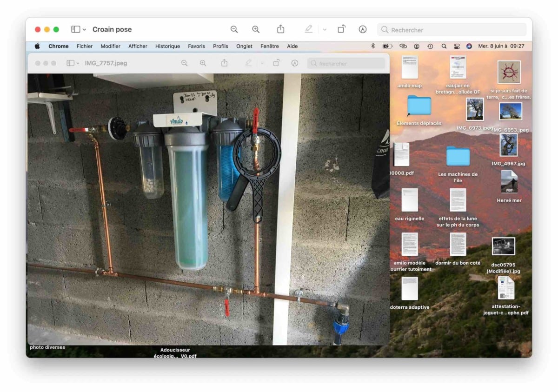The height and width of the screenshot is (392, 558).
Task: Select the doterra adaptive document
Action: [x=410, y=288]
